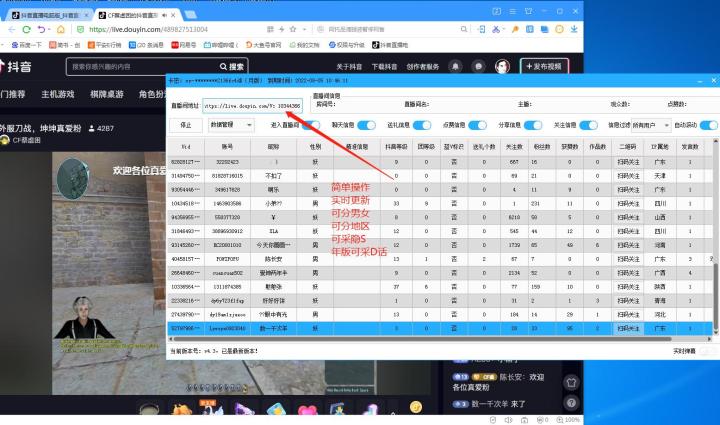Toggle the 聊天信息 switch
Screen dimensions: 720x425
[366, 125]
